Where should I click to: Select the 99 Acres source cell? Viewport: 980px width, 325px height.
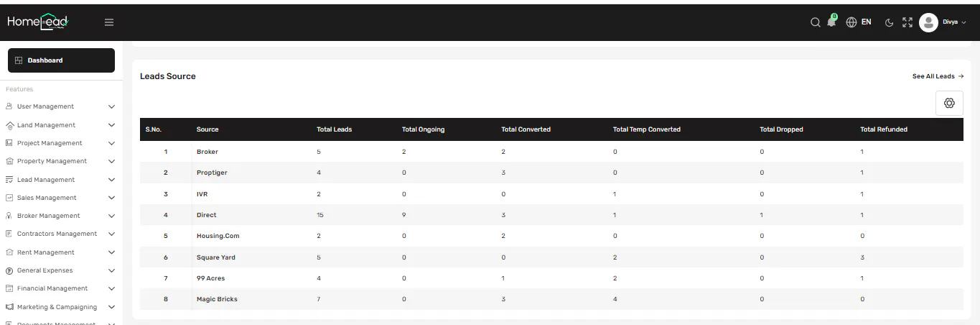coord(210,278)
